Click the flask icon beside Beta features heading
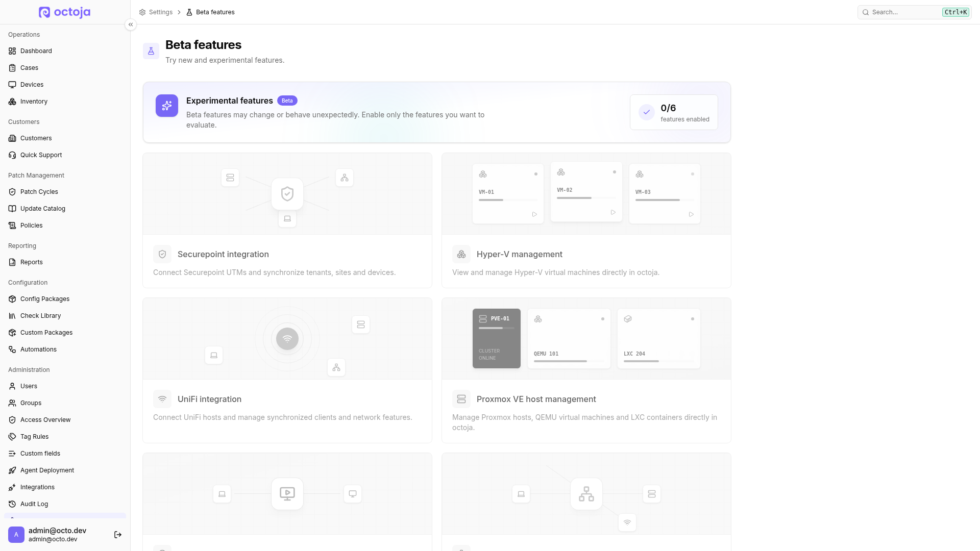980x551 pixels. pos(151,51)
